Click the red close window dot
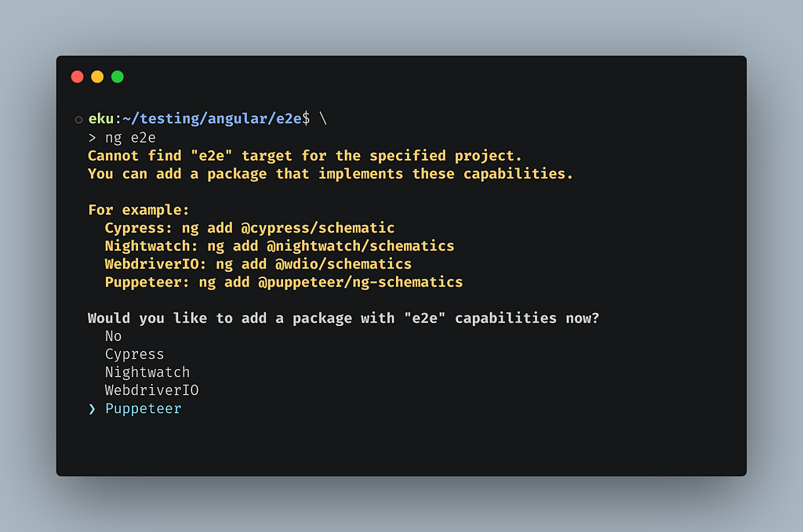This screenshot has height=532, width=803. [x=78, y=77]
